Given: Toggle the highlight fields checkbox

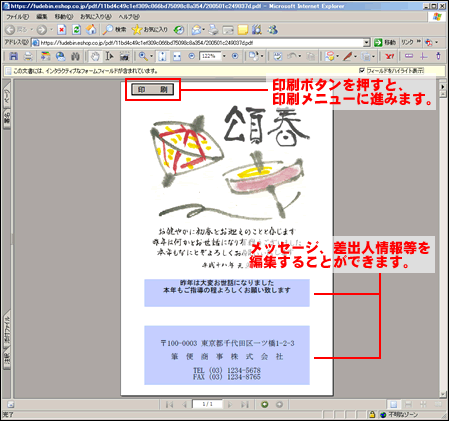Looking at the screenshot, I should pos(362,70).
